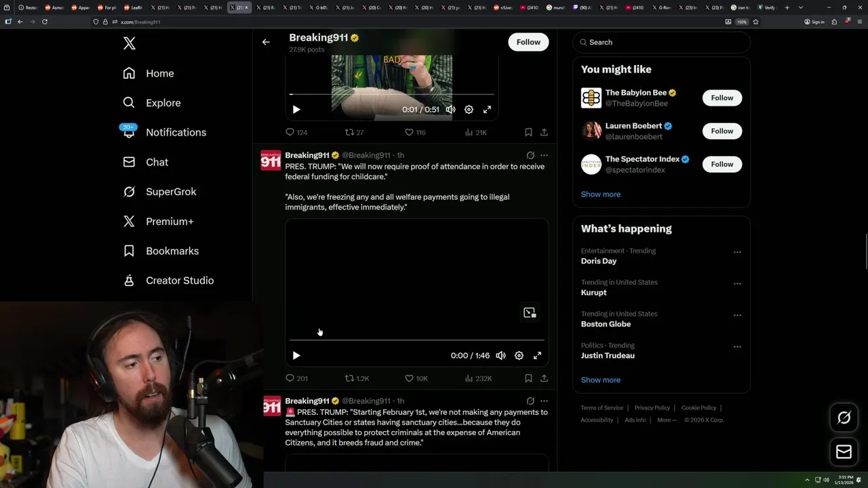Open a new browser tab
The width and height of the screenshot is (868, 488).
[x=787, y=7]
